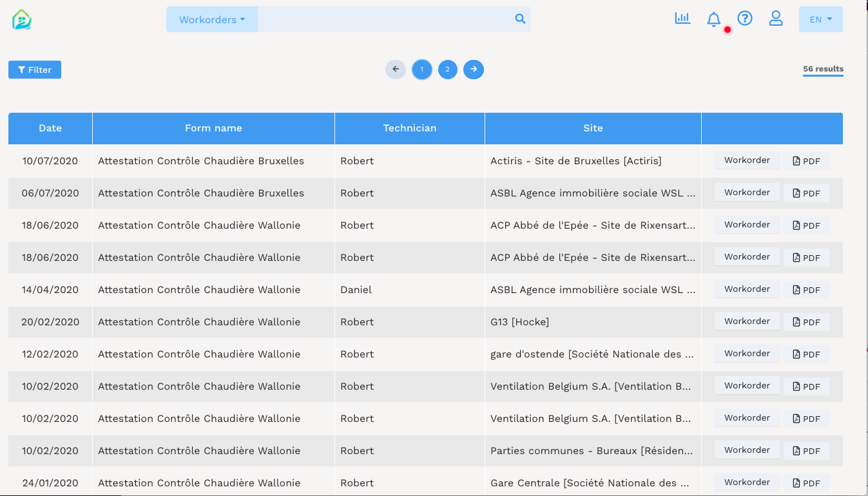Open the user profile icon
Image resolution: width=868 pixels, height=496 pixels.
click(x=776, y=19)
